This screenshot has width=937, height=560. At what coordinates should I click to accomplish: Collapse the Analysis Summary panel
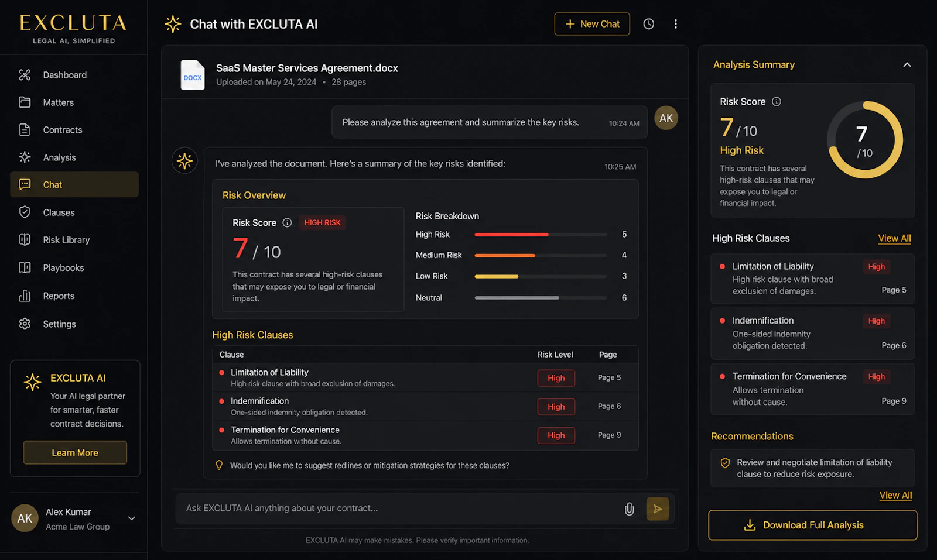[907, 65]
